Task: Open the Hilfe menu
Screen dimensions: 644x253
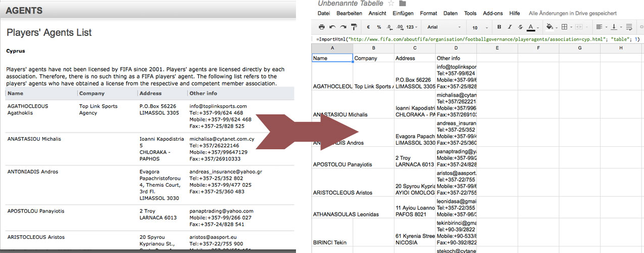Action: click(x=514, y=13)
